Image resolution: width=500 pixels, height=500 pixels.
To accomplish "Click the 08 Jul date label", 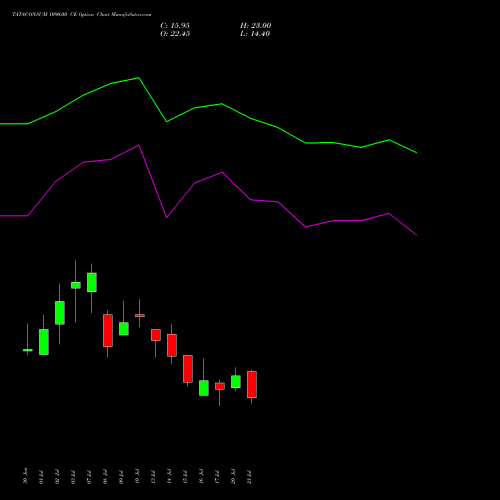I will click(105, 477).
